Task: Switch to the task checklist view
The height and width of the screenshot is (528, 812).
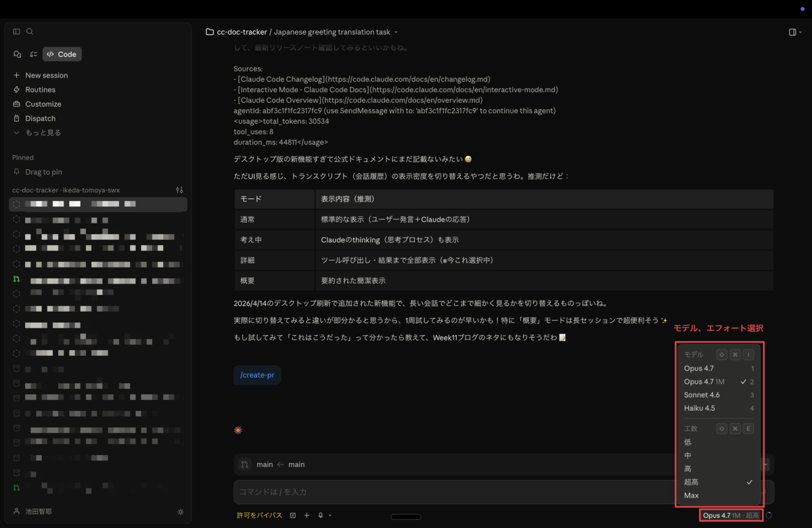Action: 33,54
